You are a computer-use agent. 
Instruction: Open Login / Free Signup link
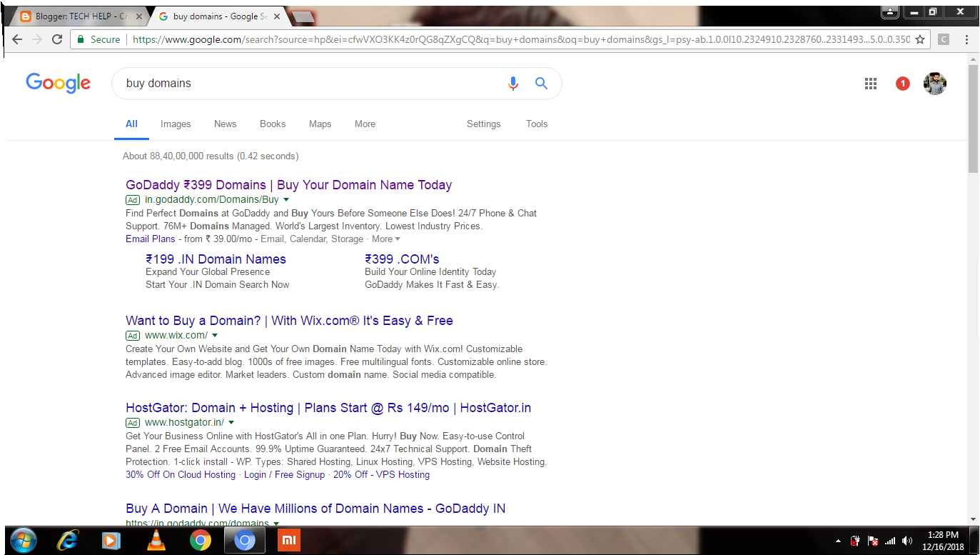pos(284,475)
